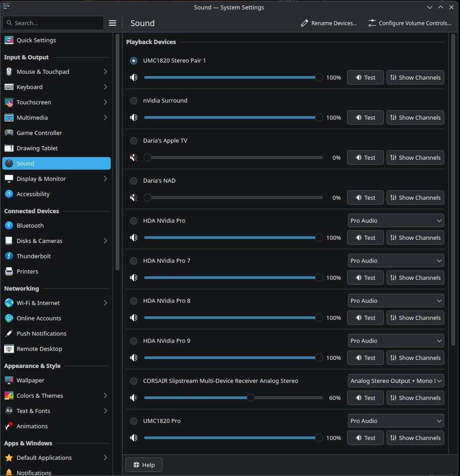Click the sidebar category scrollbar

click(x=118, y=152)
